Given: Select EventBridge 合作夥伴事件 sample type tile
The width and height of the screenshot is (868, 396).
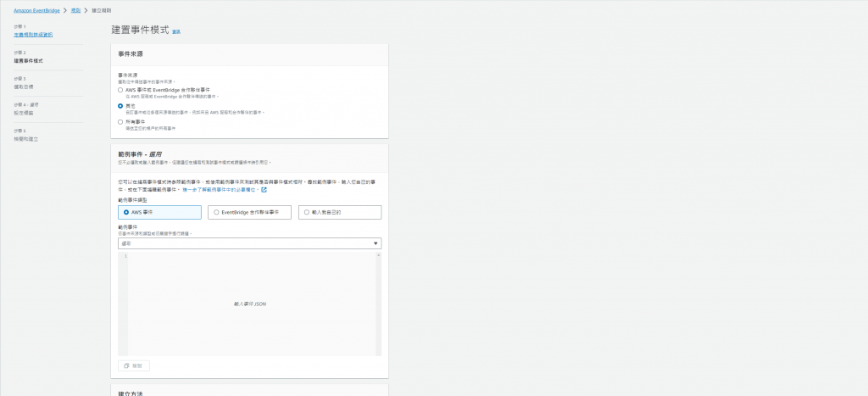Looking at the screenshot, I should click(250, 212).
